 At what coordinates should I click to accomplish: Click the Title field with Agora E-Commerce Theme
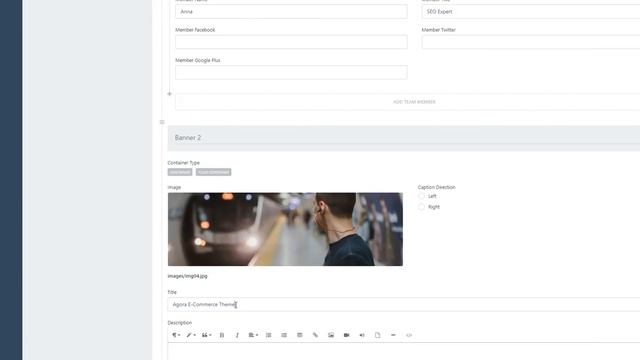click(404, 304)
